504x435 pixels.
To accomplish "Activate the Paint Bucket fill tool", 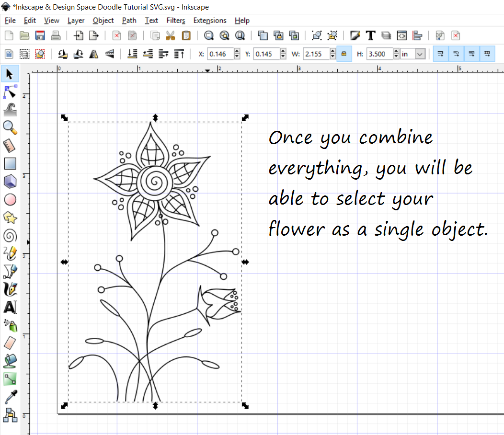I will (10, 361).
